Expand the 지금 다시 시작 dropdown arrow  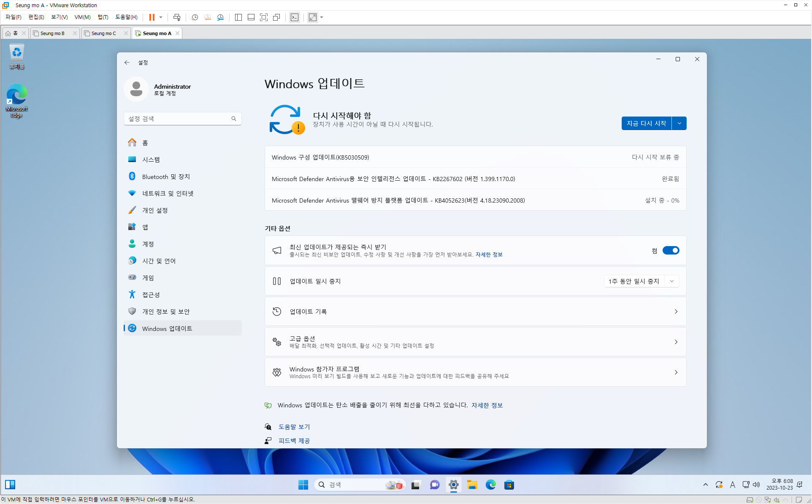pos(679,123)
